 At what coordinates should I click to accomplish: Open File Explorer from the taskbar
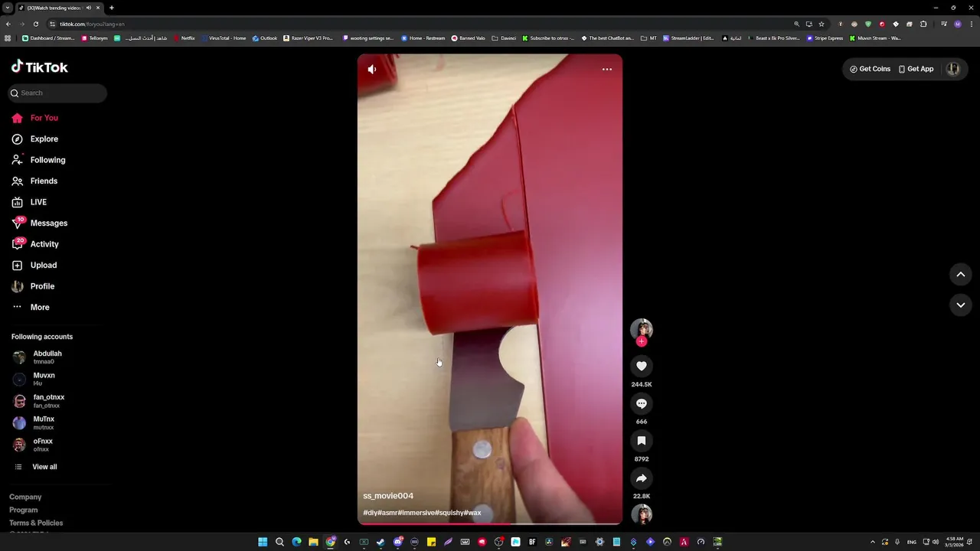click(313, 542)
